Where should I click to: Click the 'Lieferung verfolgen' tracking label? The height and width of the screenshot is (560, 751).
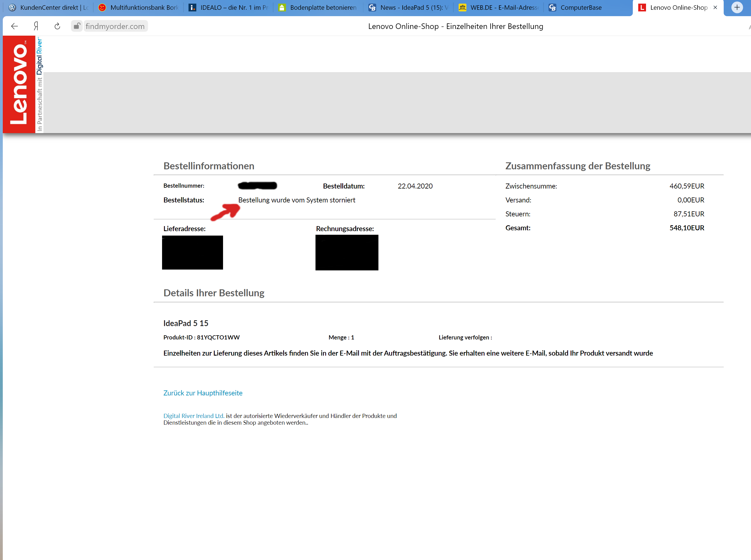(x=465, y=337)
